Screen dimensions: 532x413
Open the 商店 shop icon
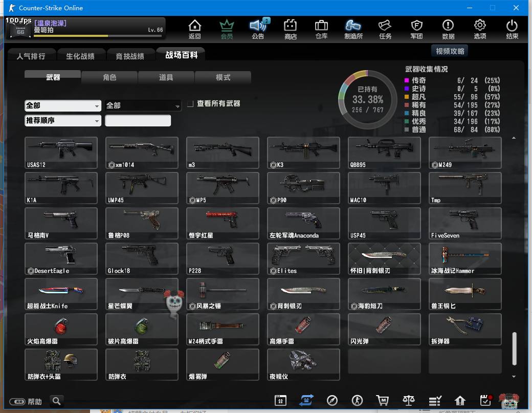tap(291, 29)
